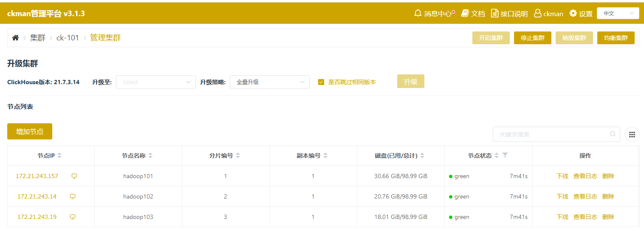Click the hadoop102 node name cell
The height and width of the screenshot is (230, 644).
click(138, 196)
